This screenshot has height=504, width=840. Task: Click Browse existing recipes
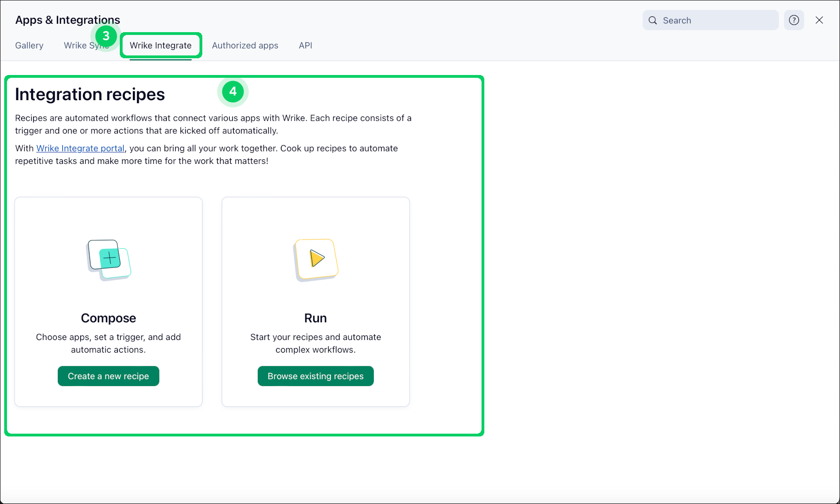315,376
